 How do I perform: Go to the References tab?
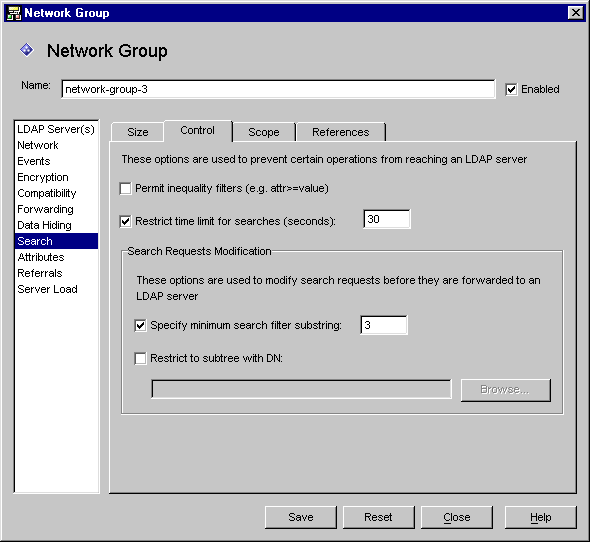(x=341, y=132)
